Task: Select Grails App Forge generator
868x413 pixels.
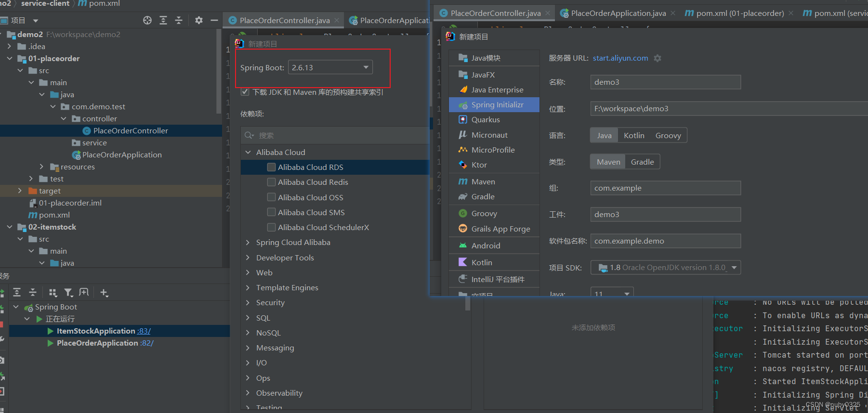Action: point(494,229)
